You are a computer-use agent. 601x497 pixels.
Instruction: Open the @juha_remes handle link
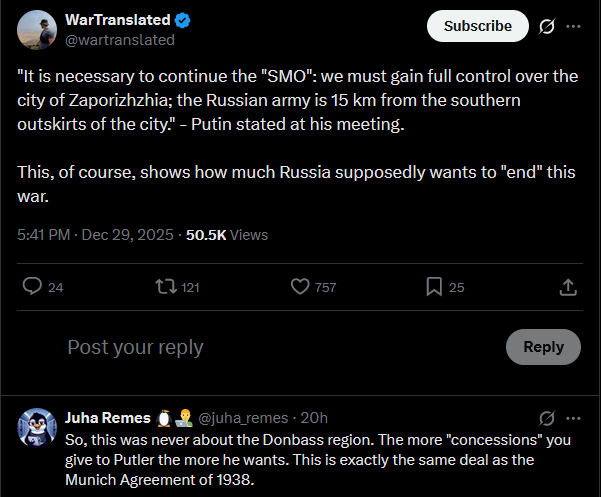pyautogui.click(x=243, y=418)
